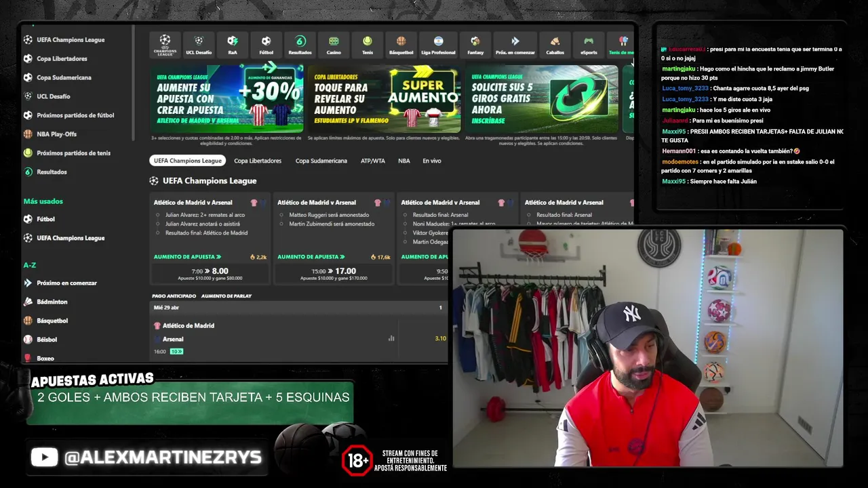Select the Julian Alvarez 2+ remates al arco pick

tap(205, 215)
